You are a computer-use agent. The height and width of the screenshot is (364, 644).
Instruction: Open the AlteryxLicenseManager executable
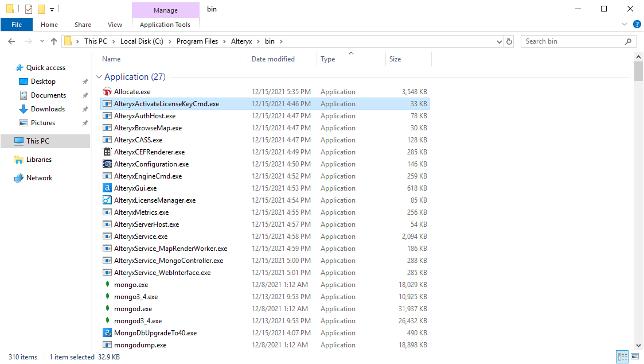[x=155, y=200]
